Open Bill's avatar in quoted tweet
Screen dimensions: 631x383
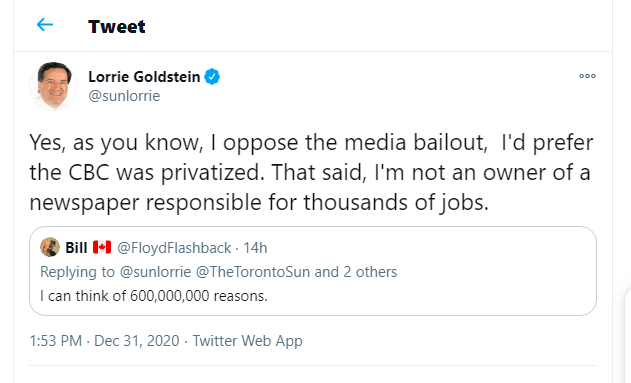50,247
